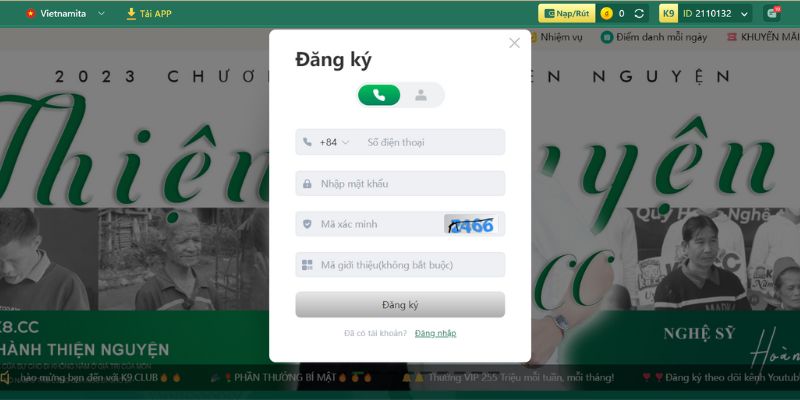
Task: Refresh the balance with the reload icon
Action: (x=639, y=14)
